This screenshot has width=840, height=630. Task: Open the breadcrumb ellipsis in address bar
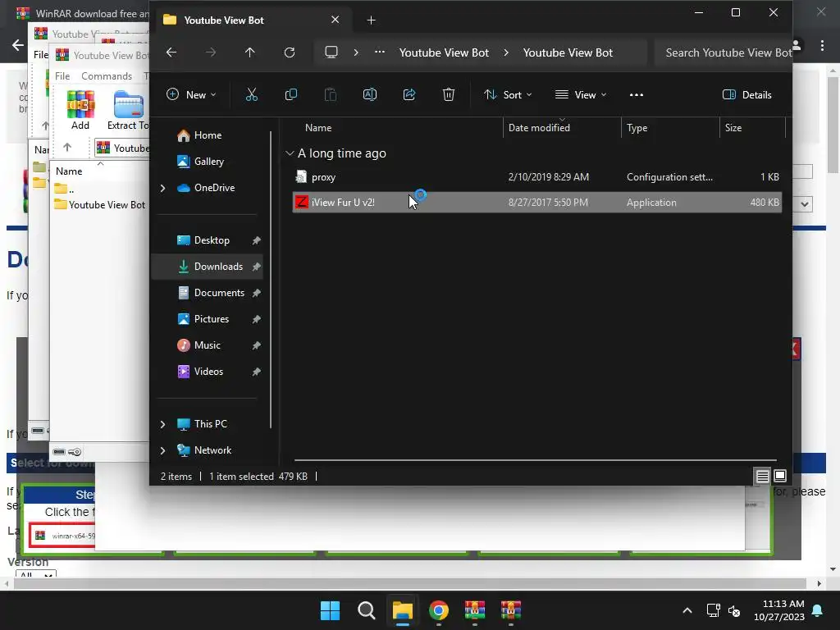pos(380,52)
